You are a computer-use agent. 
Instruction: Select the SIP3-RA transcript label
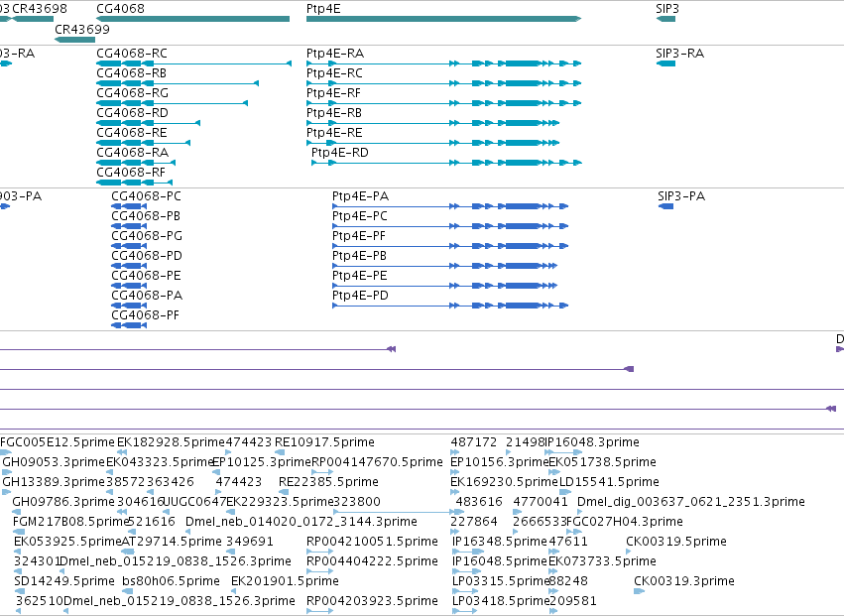coord(679,54)
